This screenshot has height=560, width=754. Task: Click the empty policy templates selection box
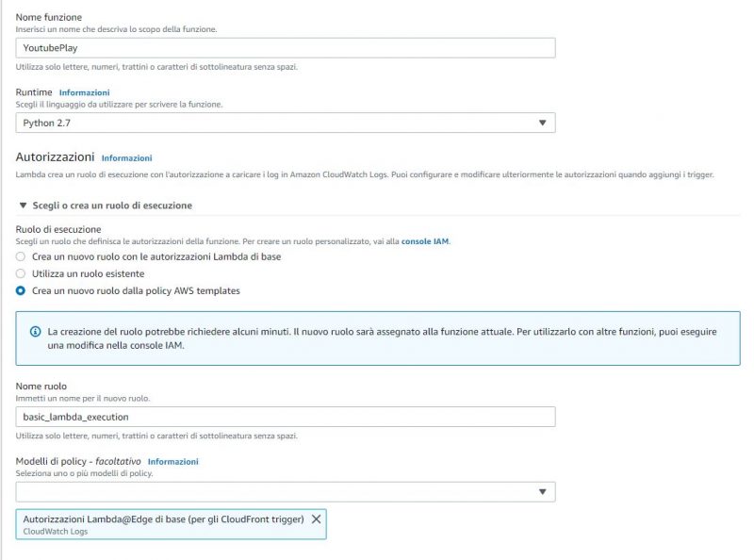[286, 492]
